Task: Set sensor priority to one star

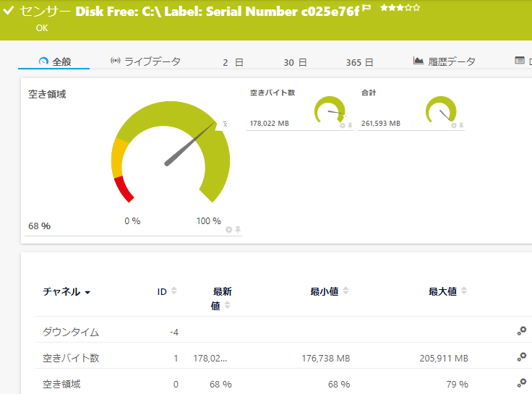Action: pos(384,7)
